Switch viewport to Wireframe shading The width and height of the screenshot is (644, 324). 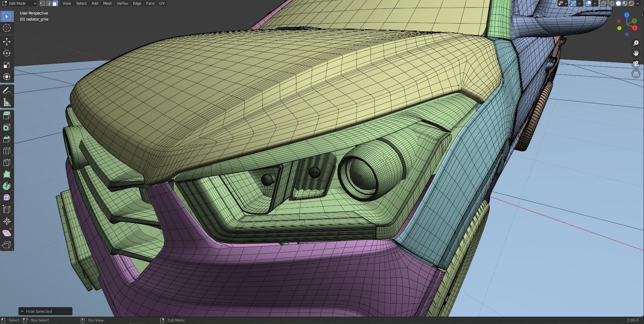(611, 3)
